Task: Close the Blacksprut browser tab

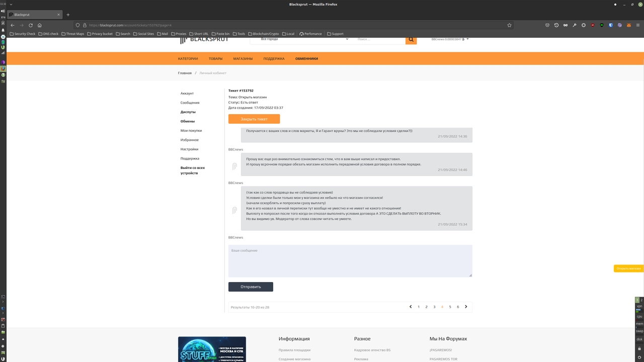Action: coord(58,15)
